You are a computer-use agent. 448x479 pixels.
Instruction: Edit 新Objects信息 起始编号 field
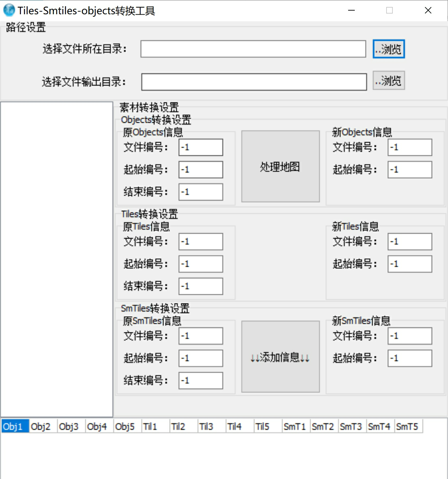(410, 169)
